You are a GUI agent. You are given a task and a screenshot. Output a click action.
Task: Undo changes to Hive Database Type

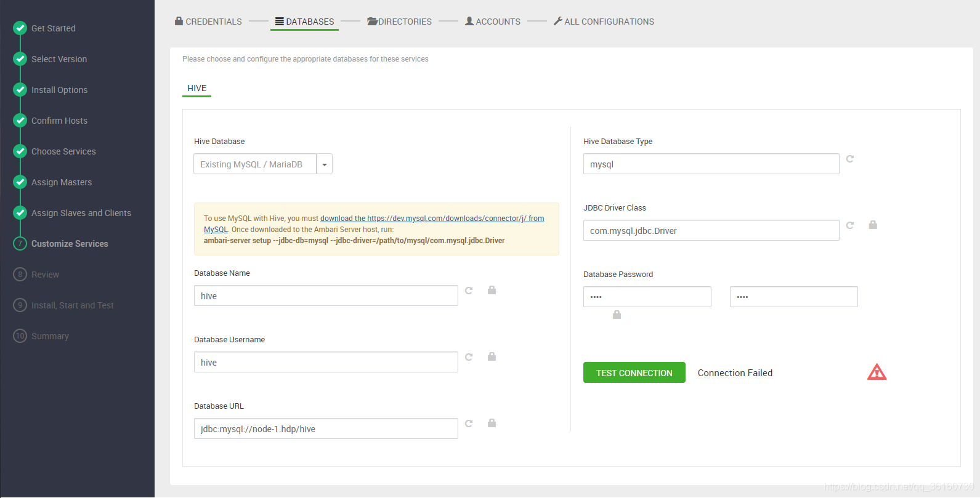850,159
